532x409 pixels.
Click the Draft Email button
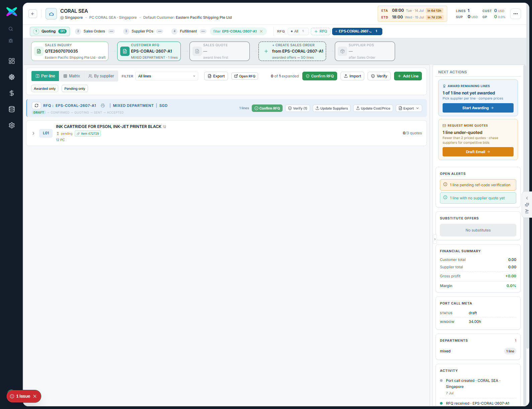pyautogui.click(x=478, y=152)
